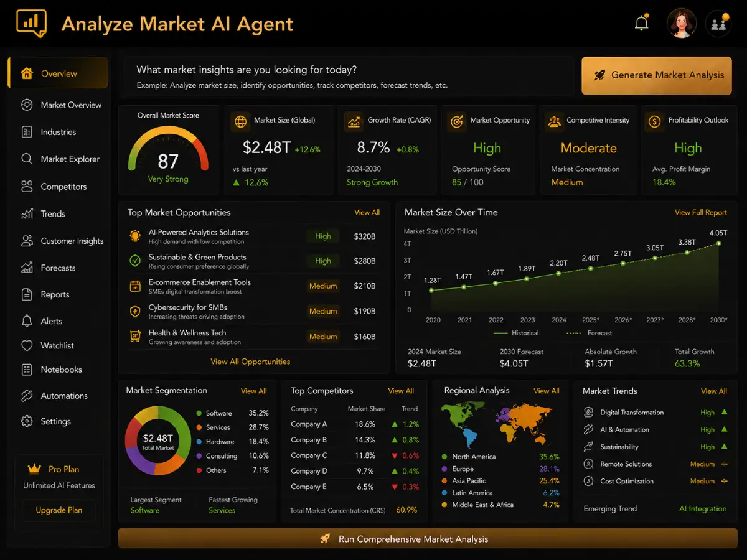Click the Remote Solutions trend icon
The image size is (747, 560).
point(589,464)
